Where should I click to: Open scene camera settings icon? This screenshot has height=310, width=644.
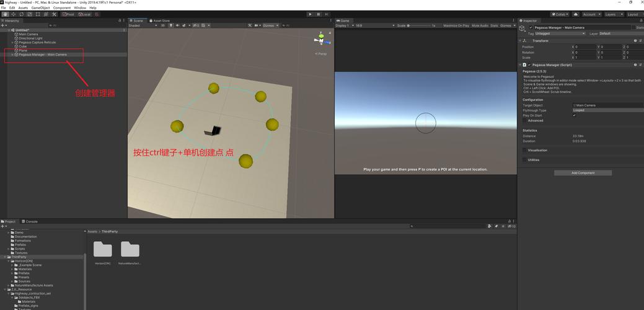257,25
